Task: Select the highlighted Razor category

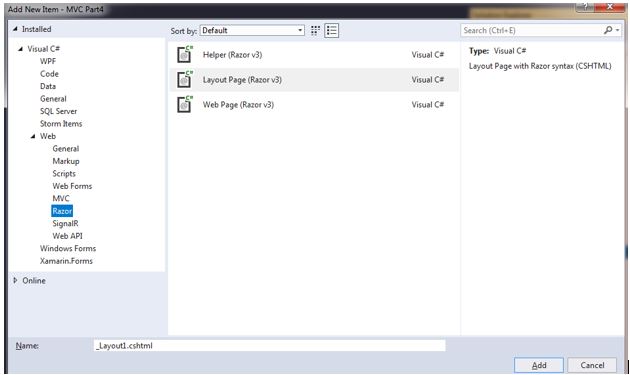Action: 62,211
